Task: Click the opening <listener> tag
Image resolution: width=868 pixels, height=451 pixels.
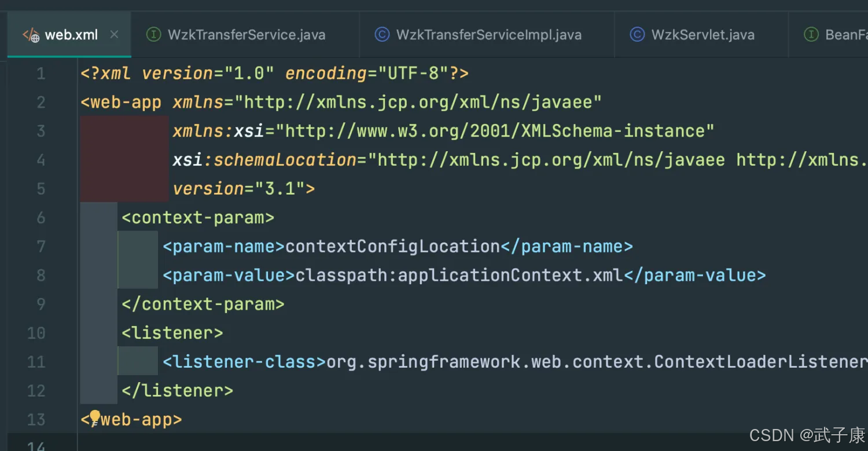Action: coord(172,333)
